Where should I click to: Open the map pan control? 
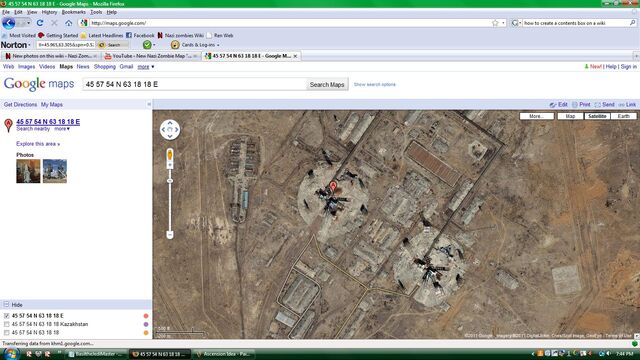(170, 130)
